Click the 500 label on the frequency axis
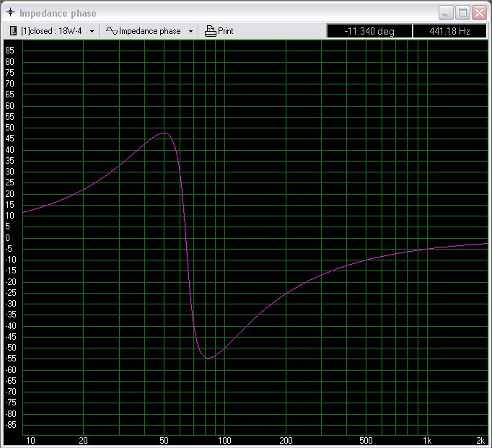 coord(366,441)
